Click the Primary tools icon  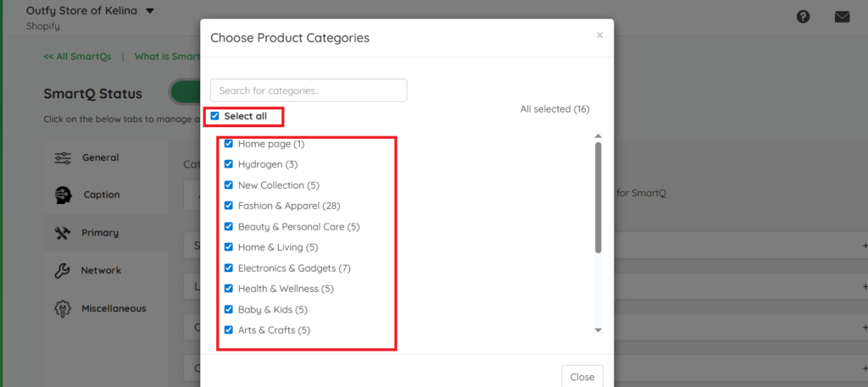click(63, 233)
